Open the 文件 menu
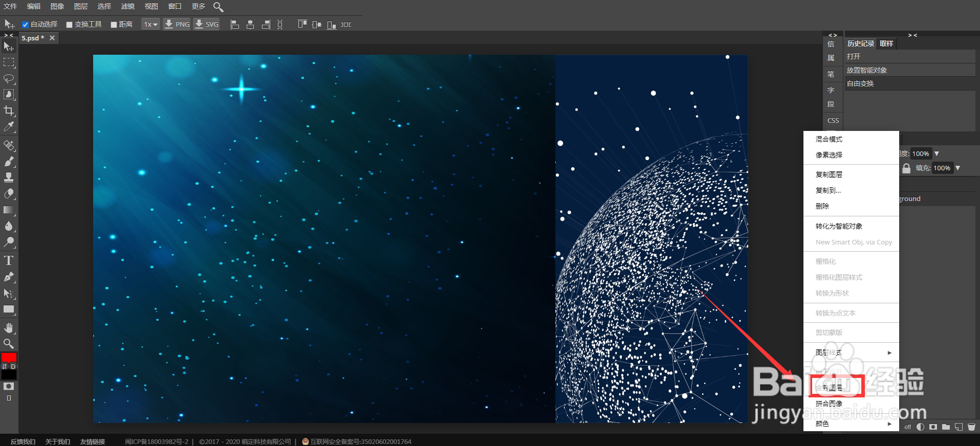The width and height of the screenshot is (980, 446). (10, 6)
